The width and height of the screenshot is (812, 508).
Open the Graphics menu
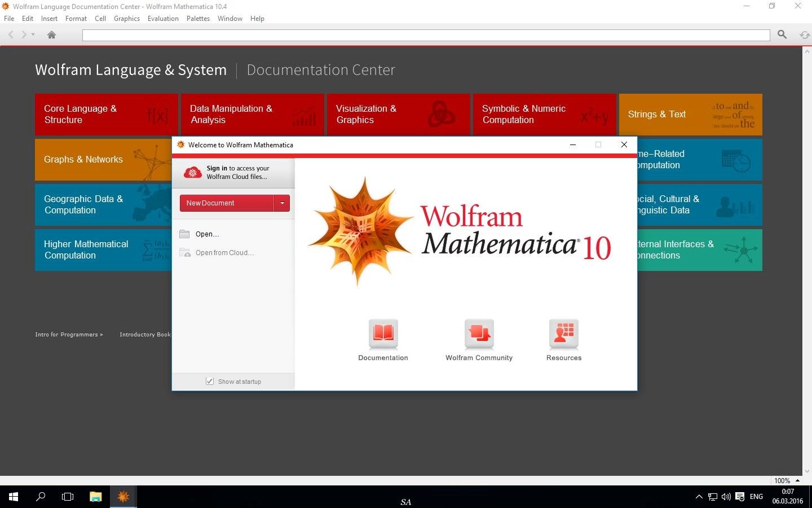[127, 19]
